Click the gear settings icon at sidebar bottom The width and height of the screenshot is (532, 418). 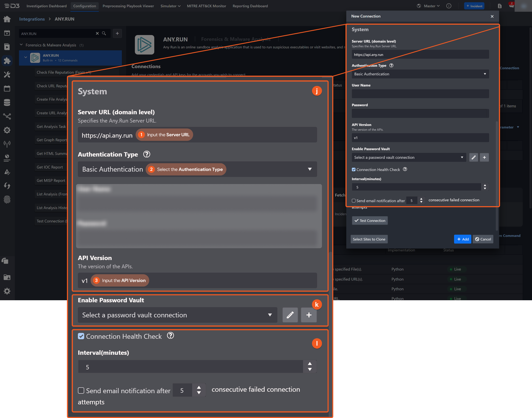[x=7, y=291]
